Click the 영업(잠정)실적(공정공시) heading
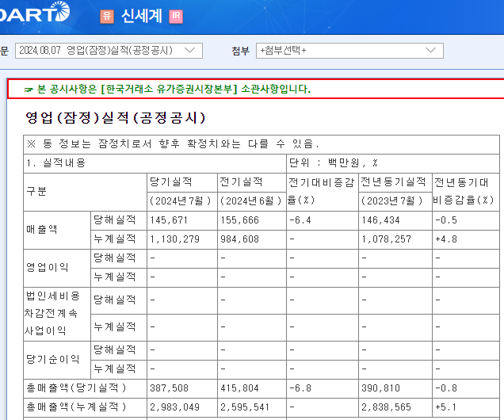The image size is (504, 420). click(116, 117)
